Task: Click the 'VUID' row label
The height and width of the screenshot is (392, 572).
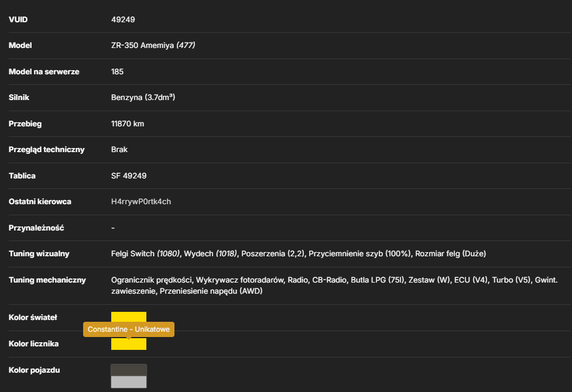Action: (x=18, y=20)
